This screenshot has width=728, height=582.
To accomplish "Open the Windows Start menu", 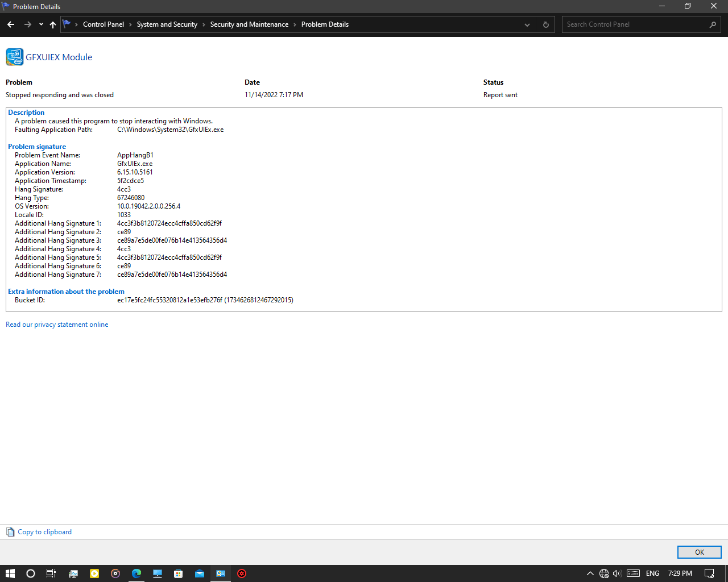I will click(x=10, y=573).
